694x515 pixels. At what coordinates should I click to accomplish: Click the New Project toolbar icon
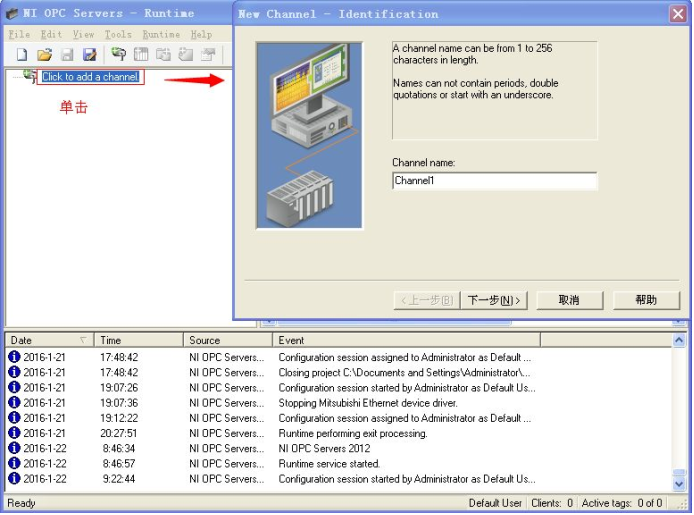(22, 54)
